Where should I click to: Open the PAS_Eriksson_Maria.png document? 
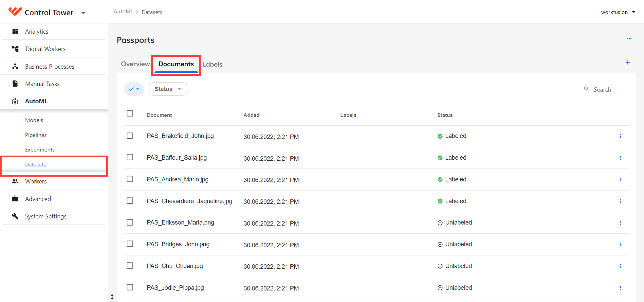pyautogui.click(x=180, y=223)
